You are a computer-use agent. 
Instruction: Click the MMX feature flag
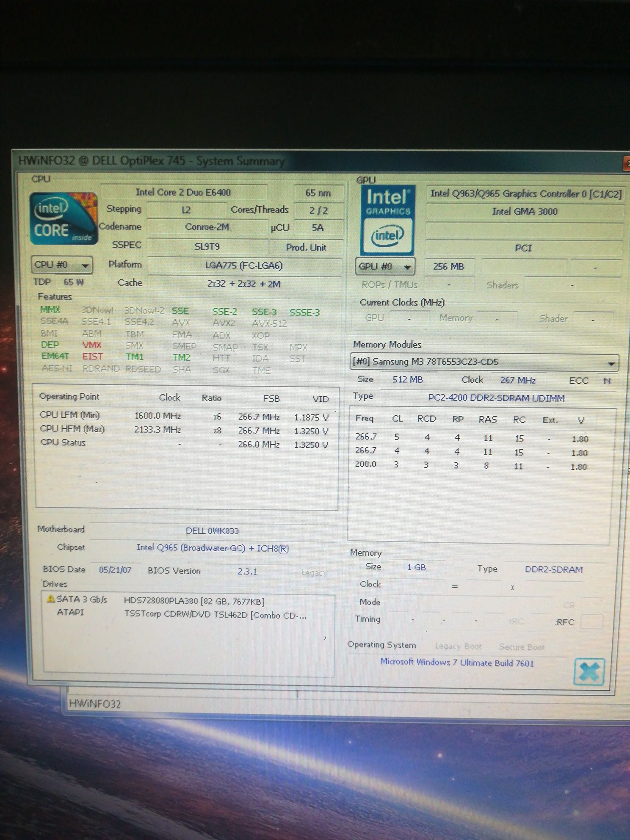[x=50, y=309]
